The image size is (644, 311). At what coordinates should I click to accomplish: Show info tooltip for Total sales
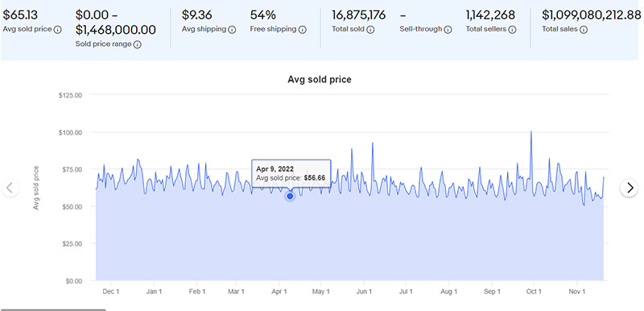[584, 30]
